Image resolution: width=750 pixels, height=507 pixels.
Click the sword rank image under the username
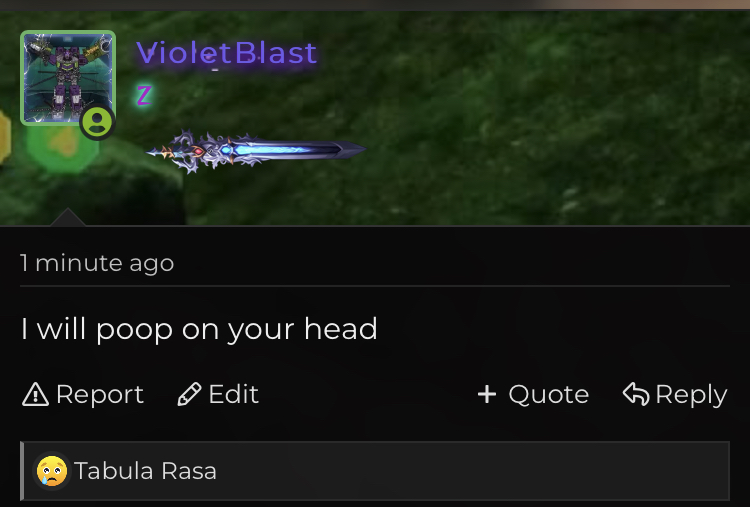coord(256,151)
